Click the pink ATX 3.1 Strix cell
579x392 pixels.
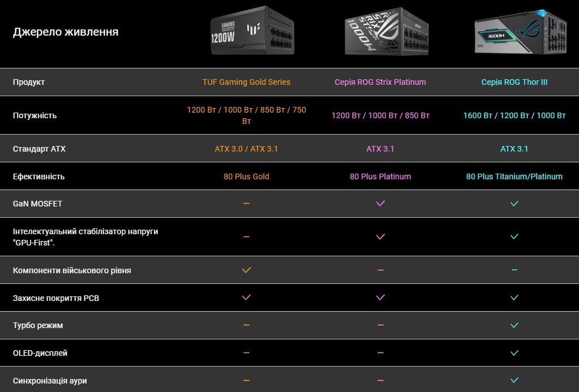(x=380, y=149)
